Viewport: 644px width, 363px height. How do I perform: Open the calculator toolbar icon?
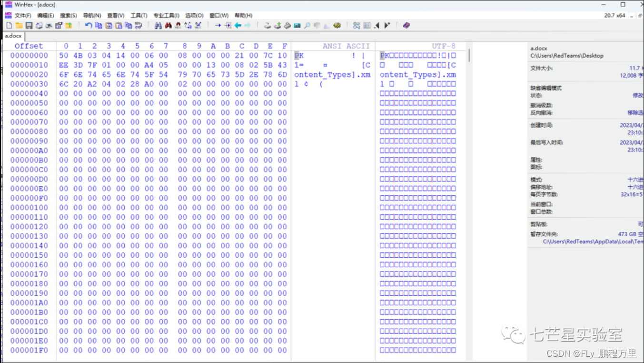point(297,25)
